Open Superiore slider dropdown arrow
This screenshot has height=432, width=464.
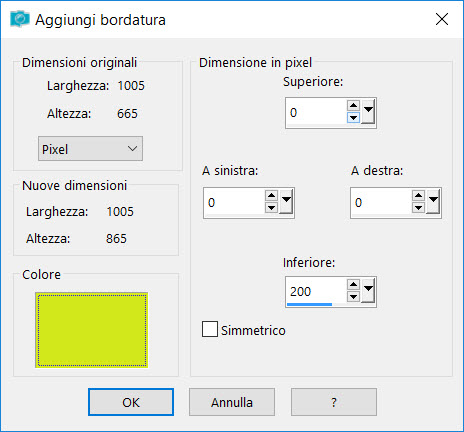pos(368,111)
